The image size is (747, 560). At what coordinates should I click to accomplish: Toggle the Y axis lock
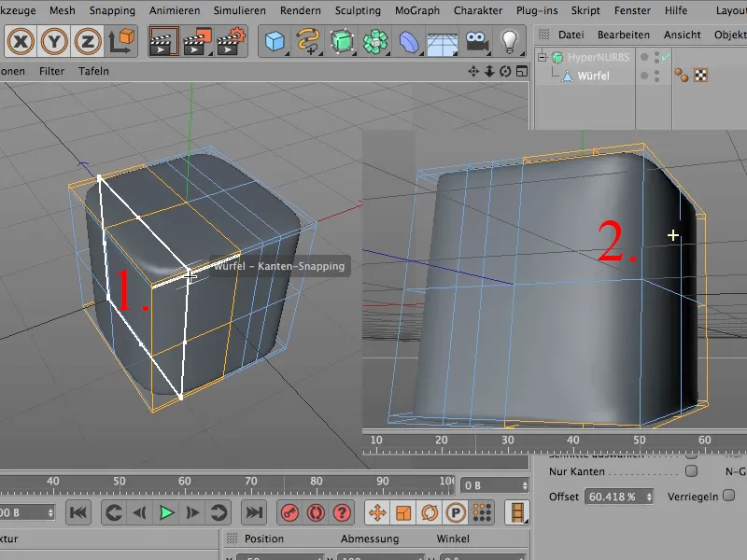(x=54, y=42)
